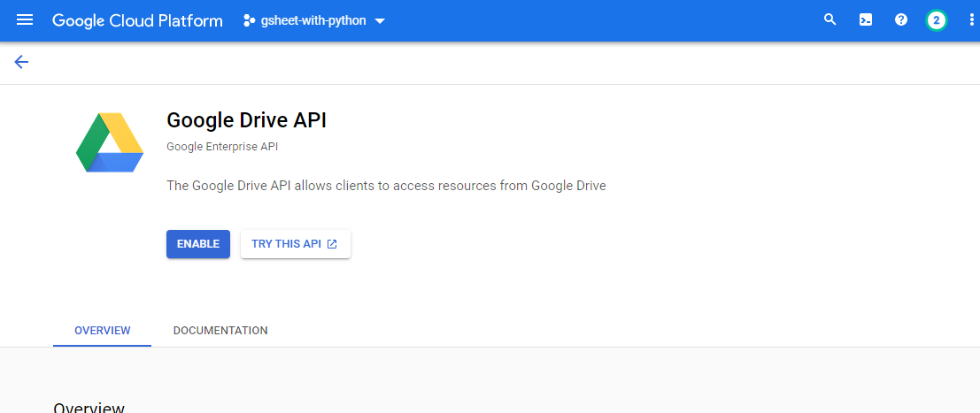
Task: Open the gsheet-with-python project selector
Action: pos(314,20)
